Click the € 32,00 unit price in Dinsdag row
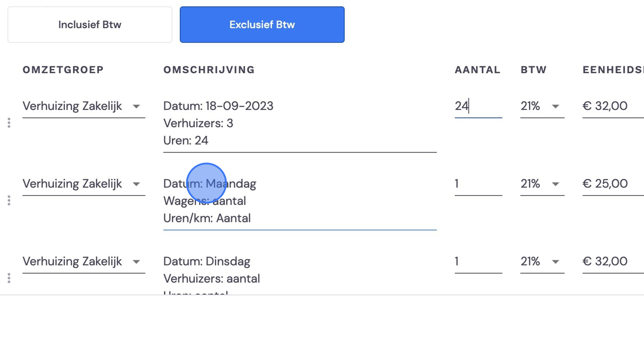 point(613,261)
